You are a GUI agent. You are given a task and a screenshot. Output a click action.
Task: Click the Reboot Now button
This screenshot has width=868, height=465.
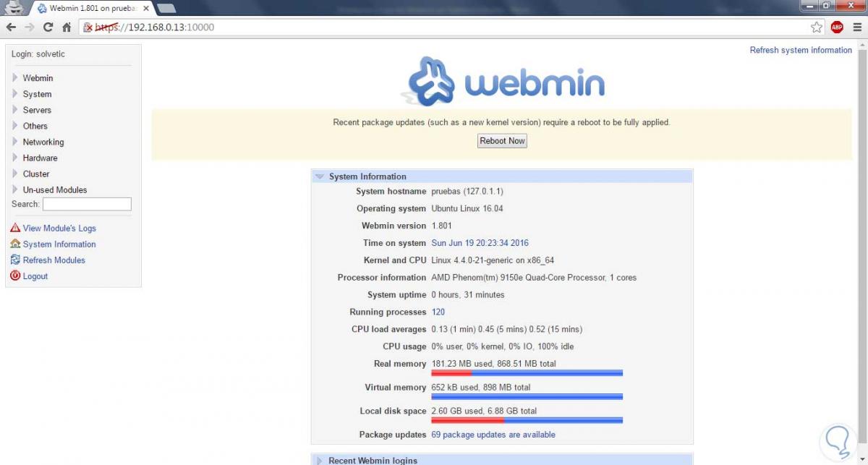502,141
